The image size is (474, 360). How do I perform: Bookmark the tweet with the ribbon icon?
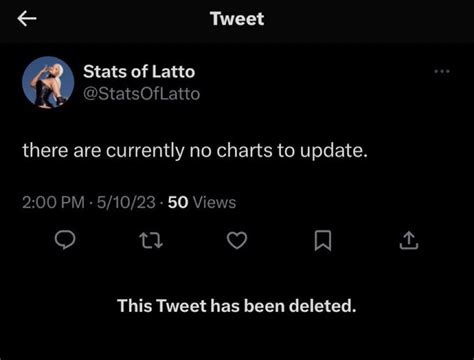323,240
